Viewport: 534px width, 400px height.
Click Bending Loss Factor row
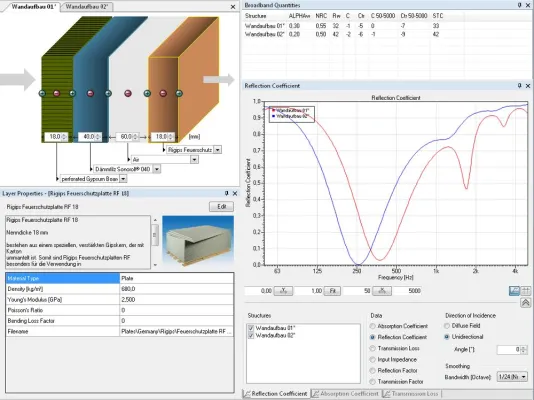[120, 321]
